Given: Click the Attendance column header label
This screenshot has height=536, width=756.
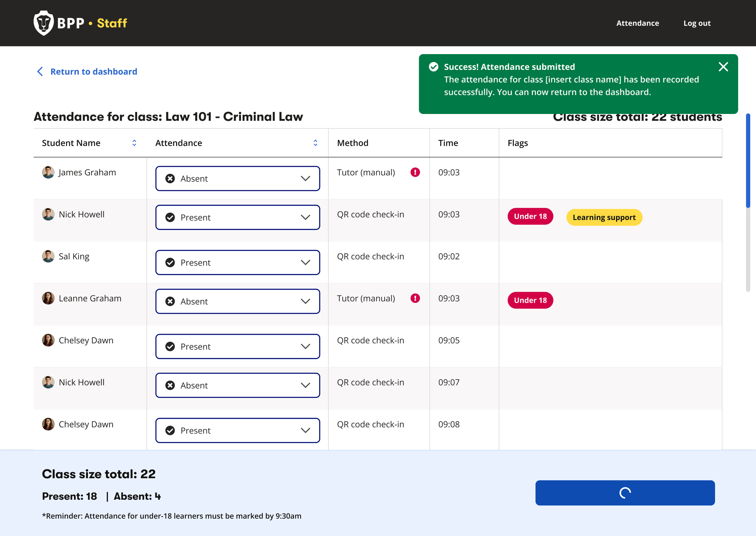Looking at the screenshot, I should click(x=179, y=143).
